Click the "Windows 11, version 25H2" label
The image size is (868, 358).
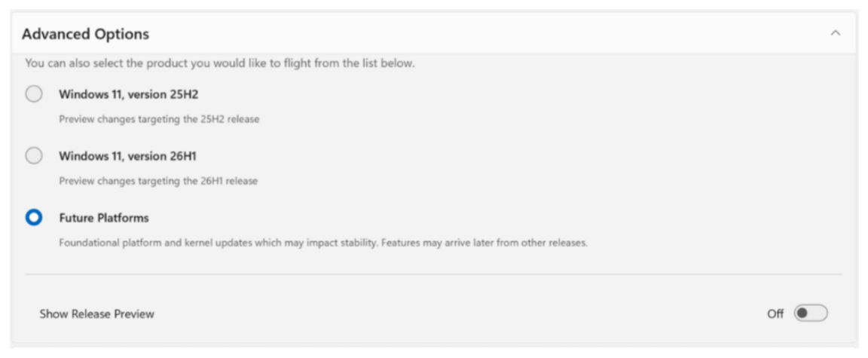pyautogui.click(x=128, y=94)
